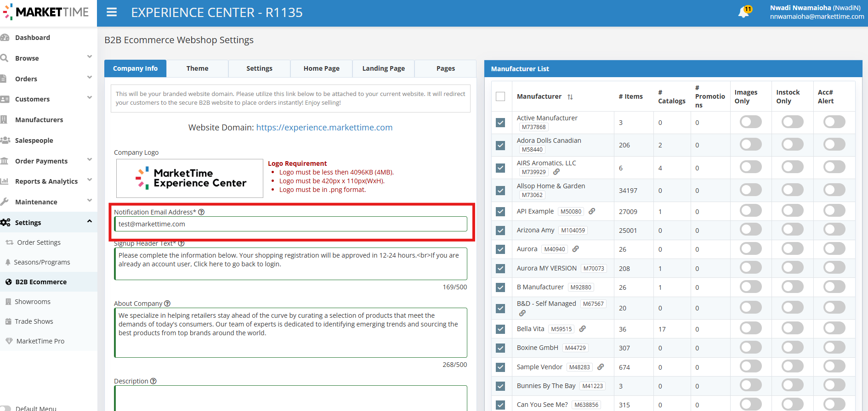
Task: Click the B2B Ecommerce globe icon
Action: (x=9, y=282)
